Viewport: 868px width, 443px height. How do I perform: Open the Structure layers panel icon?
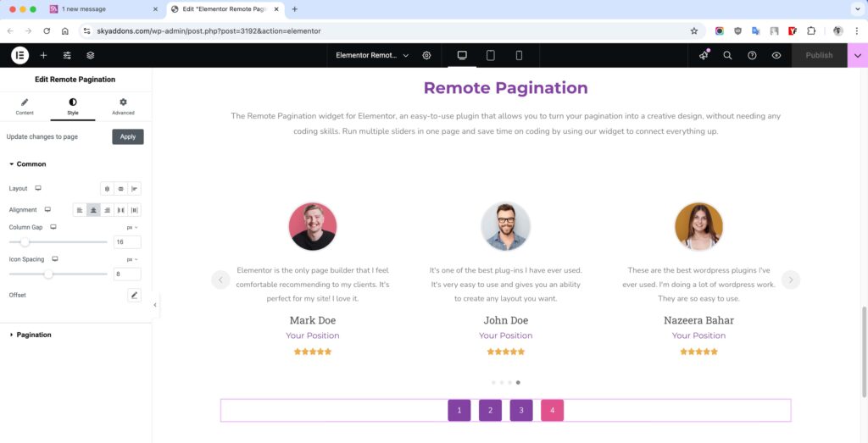point(90,55)
